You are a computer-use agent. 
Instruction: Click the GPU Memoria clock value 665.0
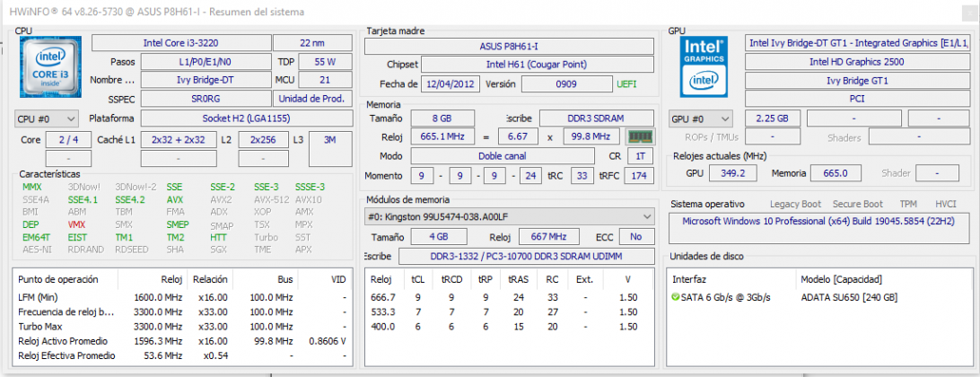point(836,173)
